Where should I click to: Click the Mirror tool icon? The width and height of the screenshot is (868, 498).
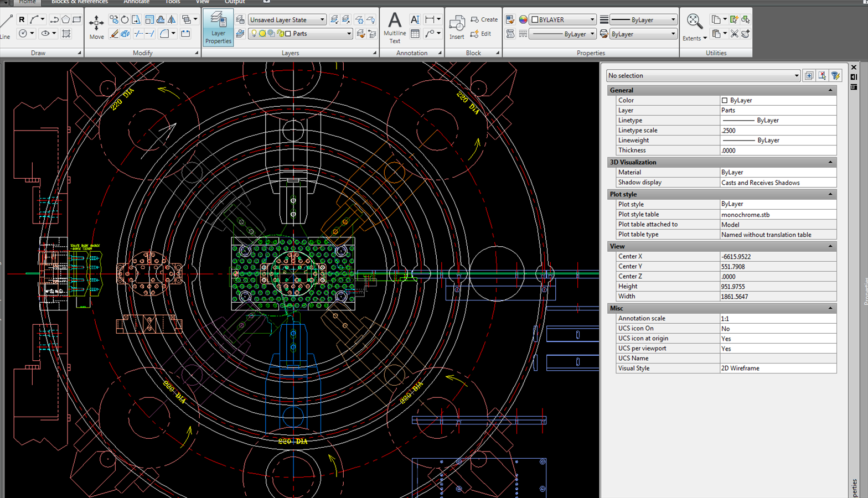coord(172,19)
